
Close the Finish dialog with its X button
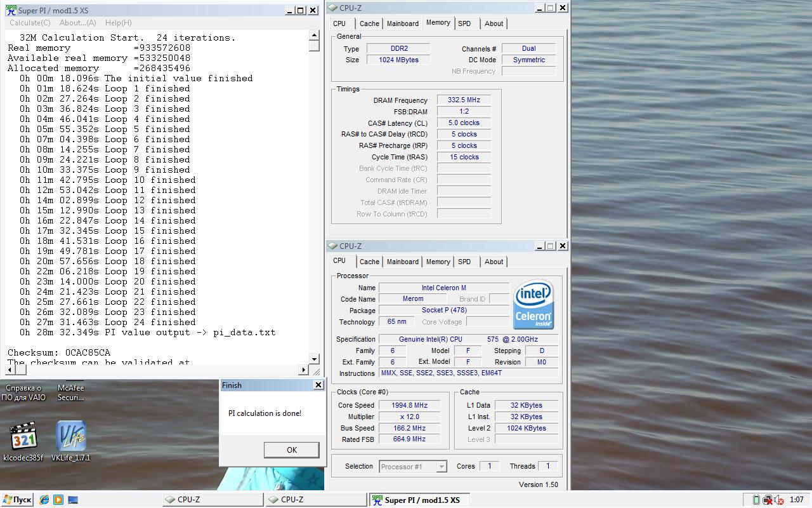(x=318, y=385)
